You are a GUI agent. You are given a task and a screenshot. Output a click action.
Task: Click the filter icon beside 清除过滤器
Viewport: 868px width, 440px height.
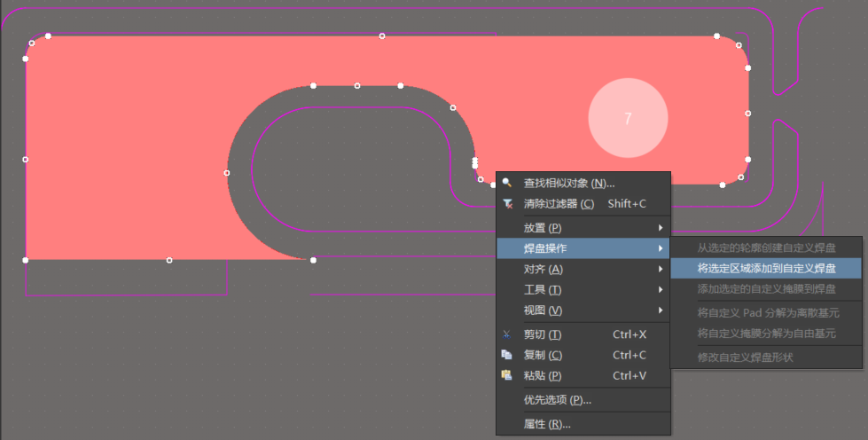pyautogui.click(x=507, y=203)
